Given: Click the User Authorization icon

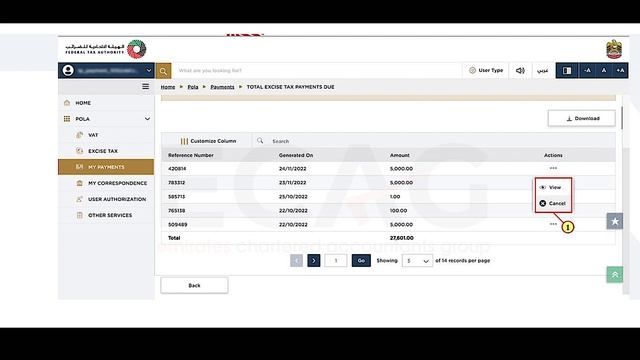Looking at the screenshot, I should click(80, 199).
